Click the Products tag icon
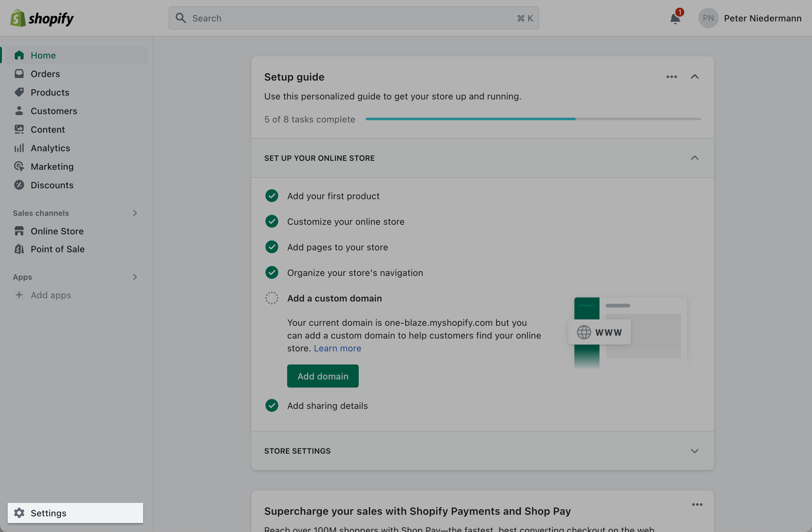Image resolution: width=812 pixels, height=532 pixels. tap(19, 92)
